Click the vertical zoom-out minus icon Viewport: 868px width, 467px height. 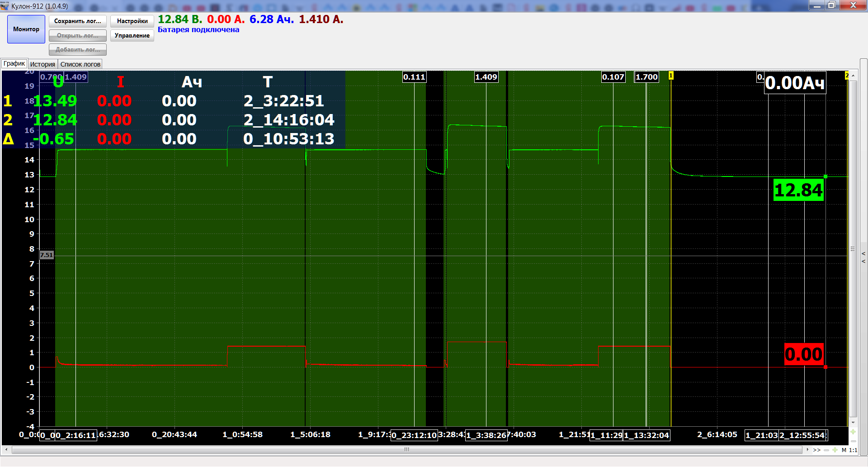[853, 441]
